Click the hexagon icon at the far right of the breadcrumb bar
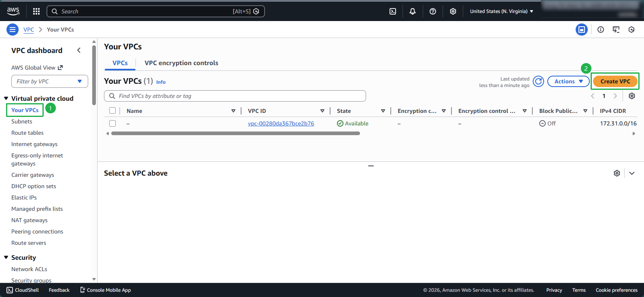 click(x=631, y=30)
